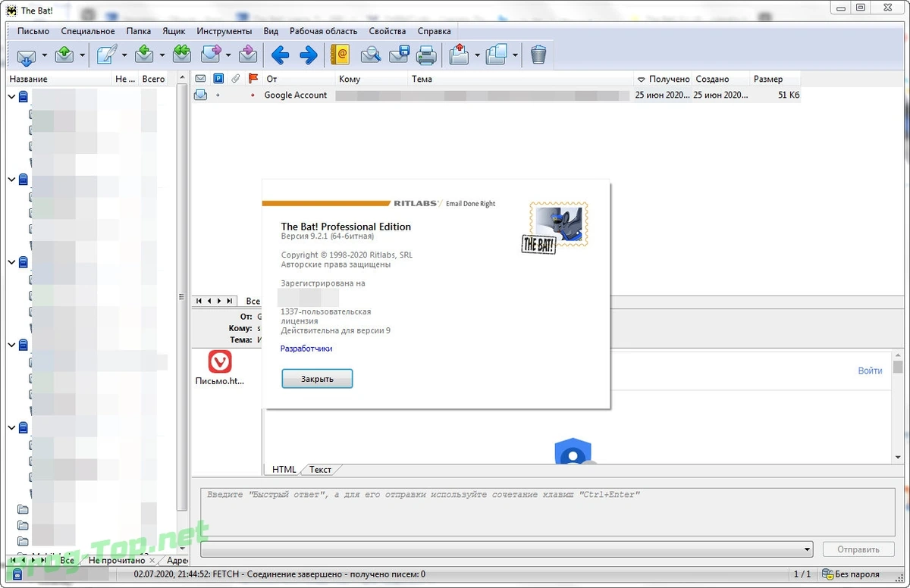
Task: Click the lock icon beside Без пароля
Action: [827, 574]
